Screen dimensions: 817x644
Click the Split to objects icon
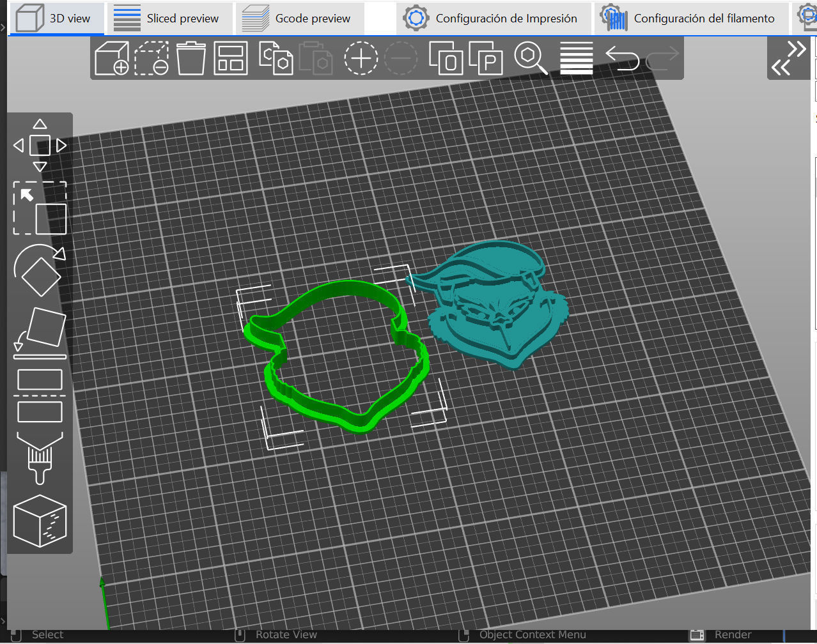tap(446, 58)
